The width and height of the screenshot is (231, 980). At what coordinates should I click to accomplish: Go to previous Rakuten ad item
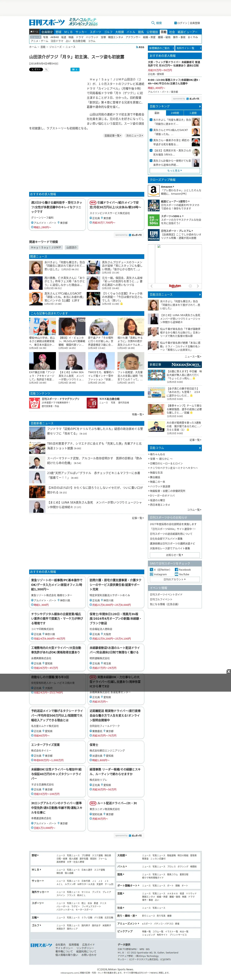point(151,286)
